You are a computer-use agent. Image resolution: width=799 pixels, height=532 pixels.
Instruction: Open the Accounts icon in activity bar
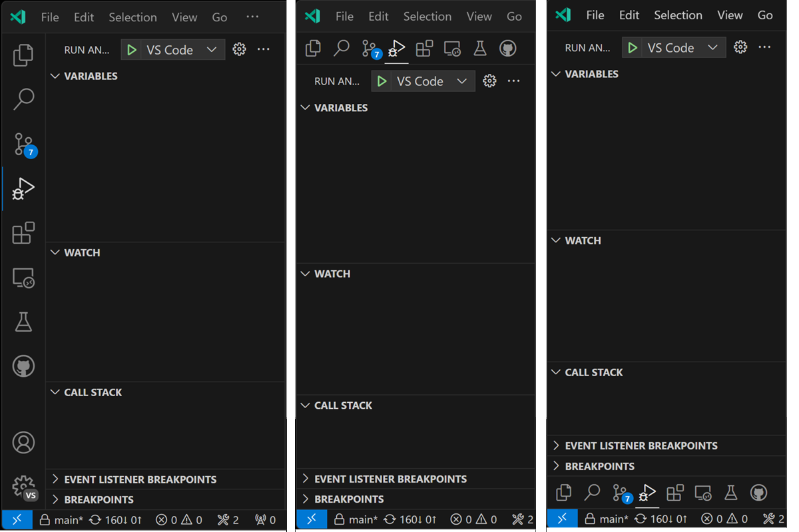click(23, 442)
